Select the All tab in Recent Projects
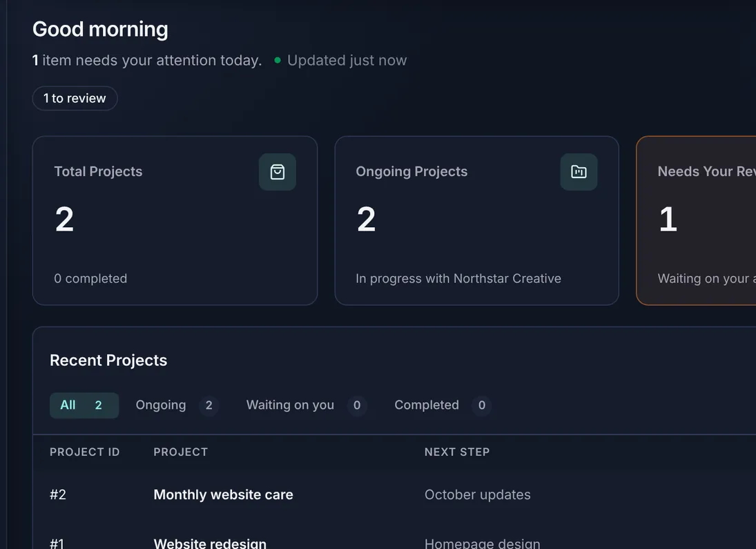756x549 pixels. [x=84, y=405]
